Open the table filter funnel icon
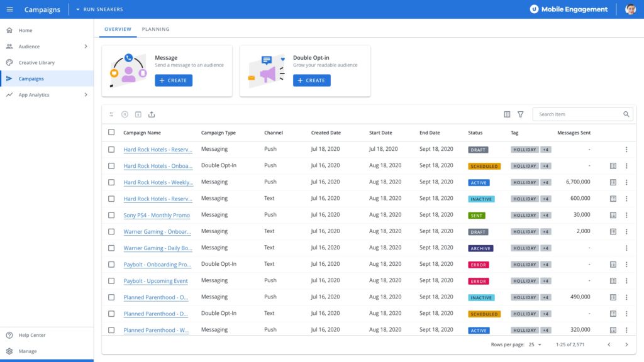 click(520, 114)
